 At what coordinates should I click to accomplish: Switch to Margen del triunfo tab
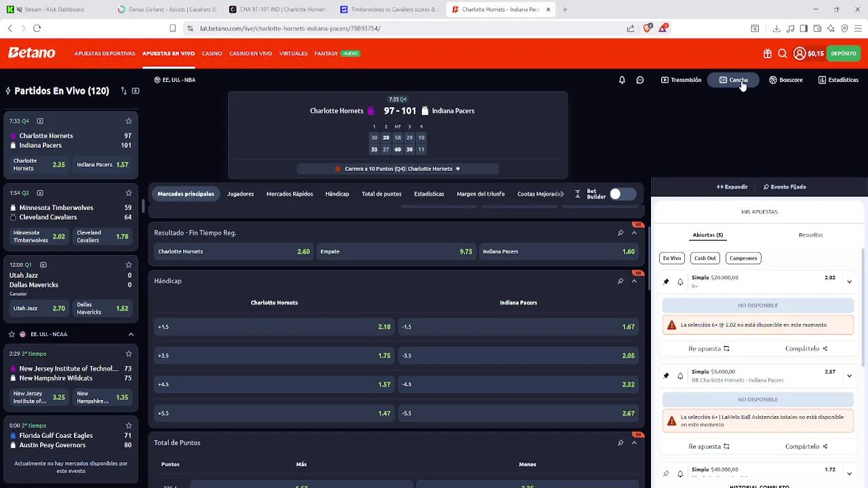[x=480, y=194]
